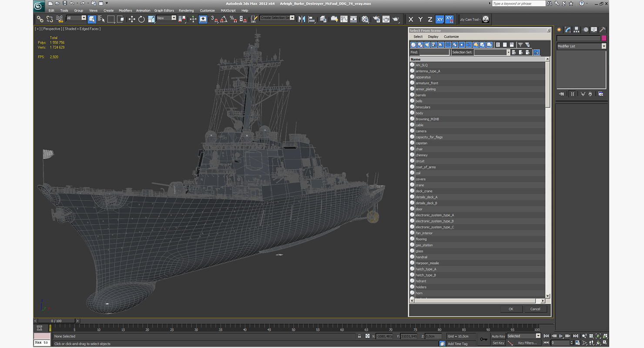Open the Material Editor icon
644x348 pixels.
tap(365, 19)
